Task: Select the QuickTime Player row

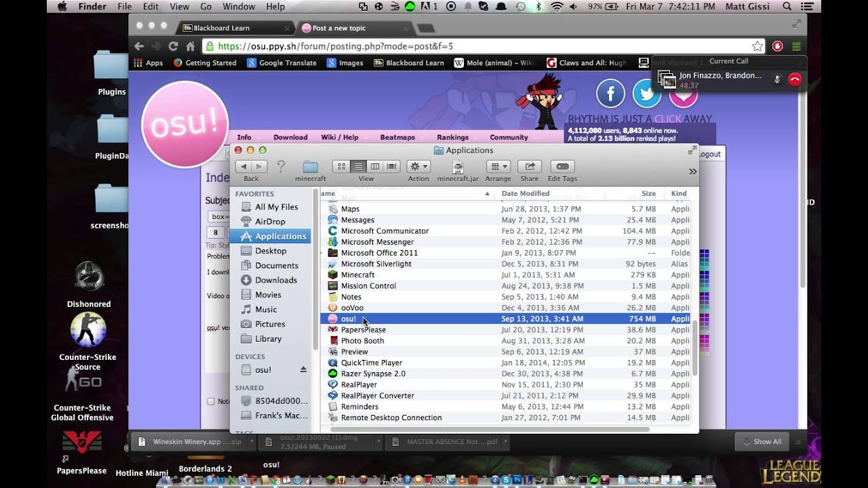Action: [x=505, y=363]
